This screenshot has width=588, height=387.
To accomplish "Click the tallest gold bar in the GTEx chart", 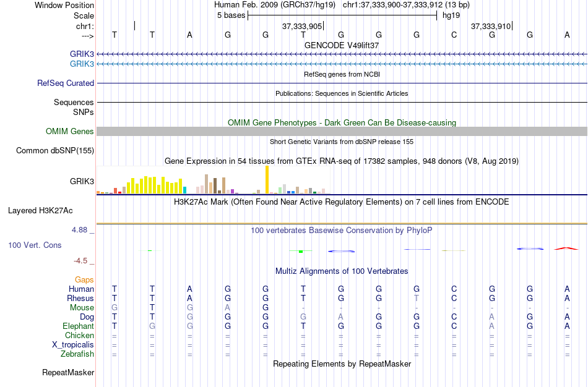I will 267,180.
